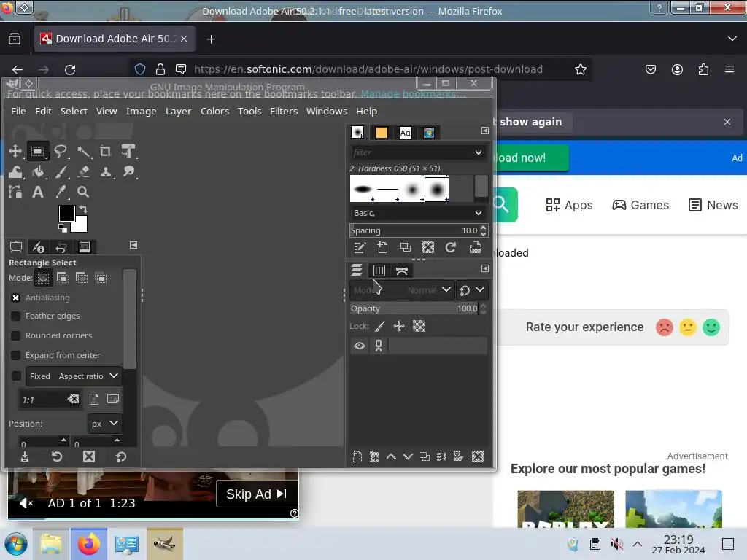
Task: Open the GIMP Windows menu
Action: [x=326, y=111]
